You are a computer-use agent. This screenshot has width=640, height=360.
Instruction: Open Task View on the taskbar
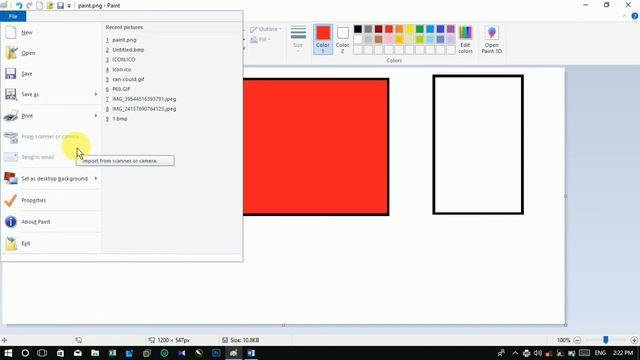click(42, 353)
